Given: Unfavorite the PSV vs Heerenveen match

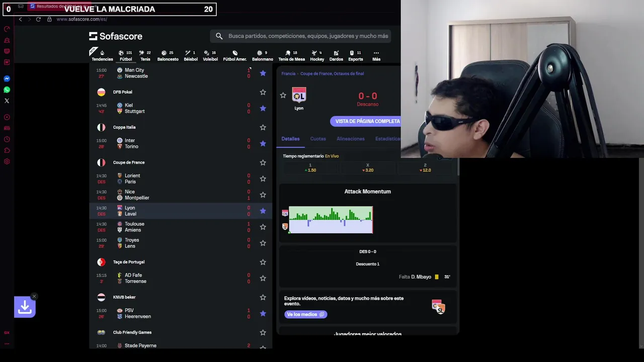Looking at the screenshot, I should click(263, 313).
